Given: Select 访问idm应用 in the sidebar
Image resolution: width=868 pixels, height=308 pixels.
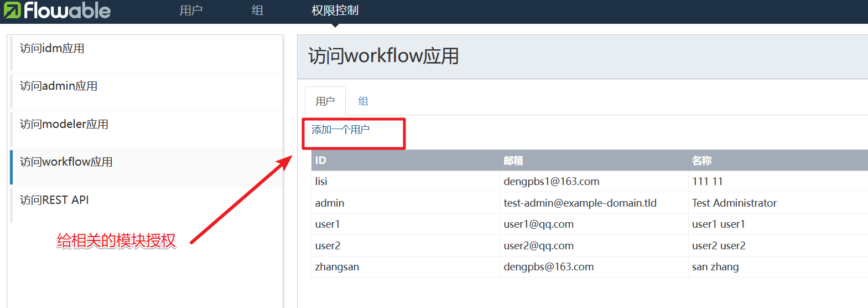Looking at the screenshot, I should pos(147,54).
